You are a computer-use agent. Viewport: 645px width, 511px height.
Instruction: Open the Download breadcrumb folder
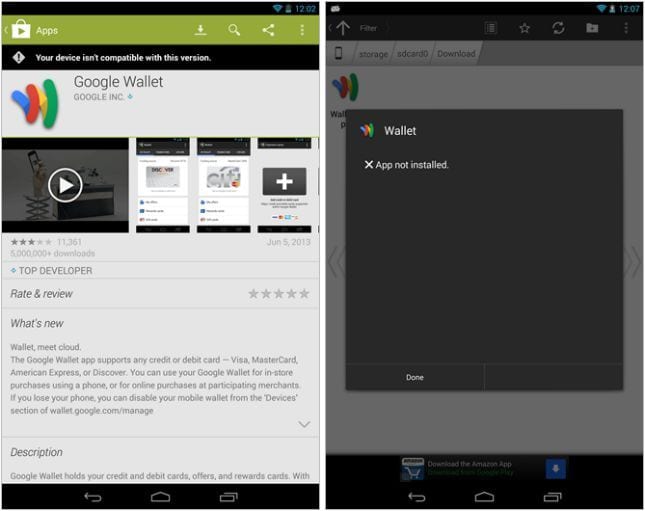point(456,54)
